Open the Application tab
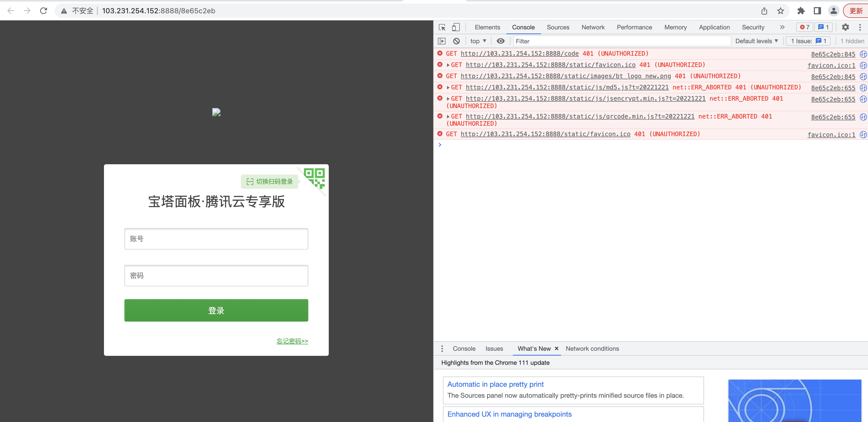 tap(714, 27)
